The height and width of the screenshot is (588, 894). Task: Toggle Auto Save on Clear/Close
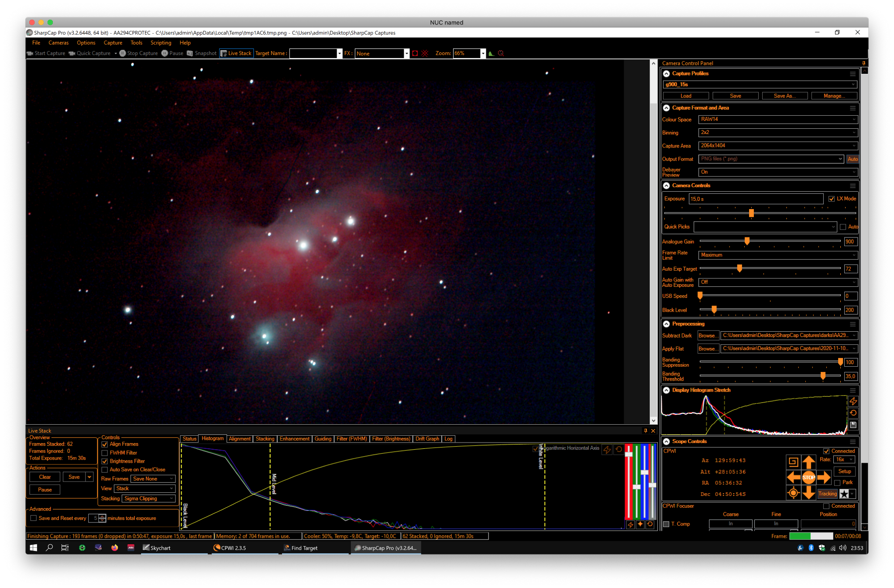click(105, 470)
